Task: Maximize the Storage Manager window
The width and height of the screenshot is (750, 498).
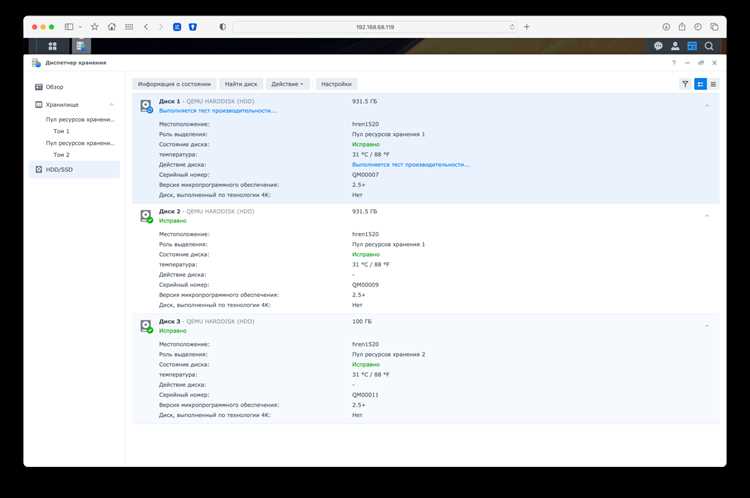Action: pyautogui.click(x=701, y=63)
